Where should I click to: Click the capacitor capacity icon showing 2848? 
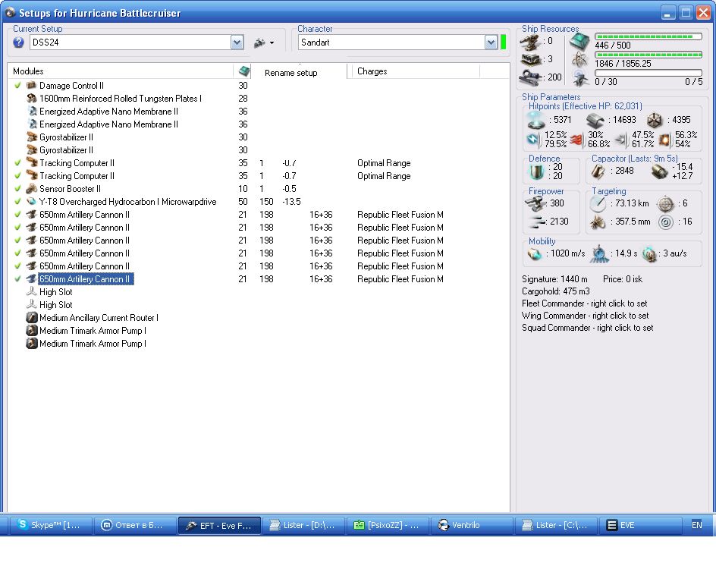598,171
